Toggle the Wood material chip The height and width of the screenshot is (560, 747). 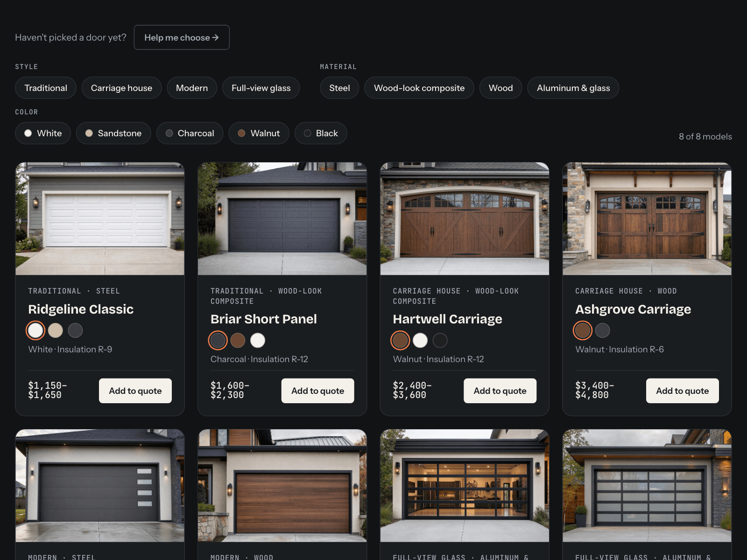[x=500, y=88]
